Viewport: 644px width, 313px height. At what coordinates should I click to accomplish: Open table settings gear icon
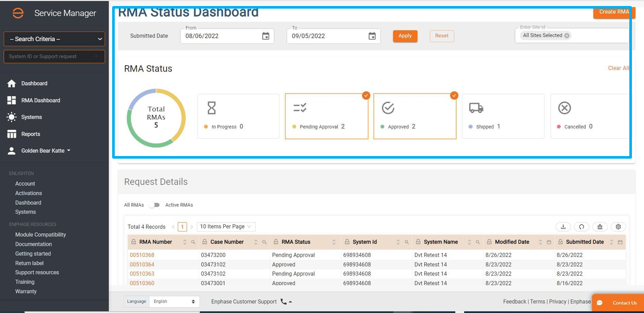[618, 227]
